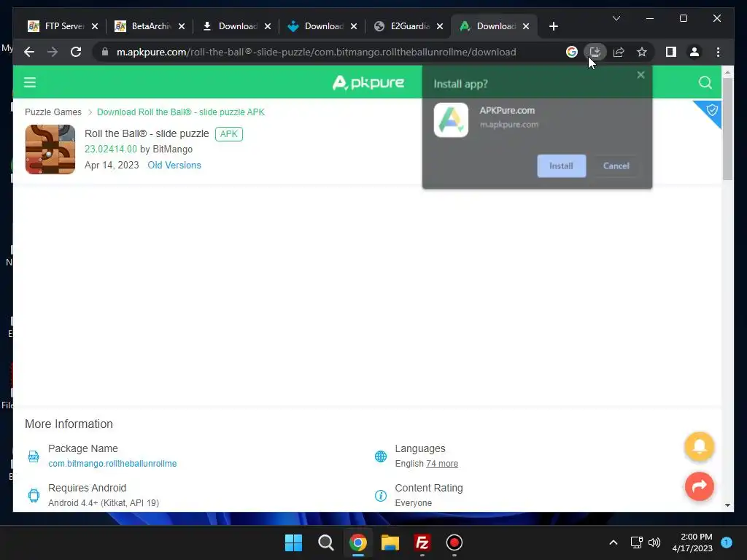Click the Google icon in address bar
Viewport: 747px width, 560px height.
click(x=572, y=52)
